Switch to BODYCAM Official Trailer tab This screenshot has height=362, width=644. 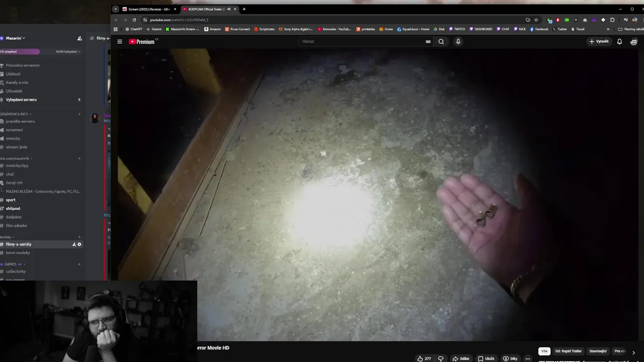coord(205,9)
